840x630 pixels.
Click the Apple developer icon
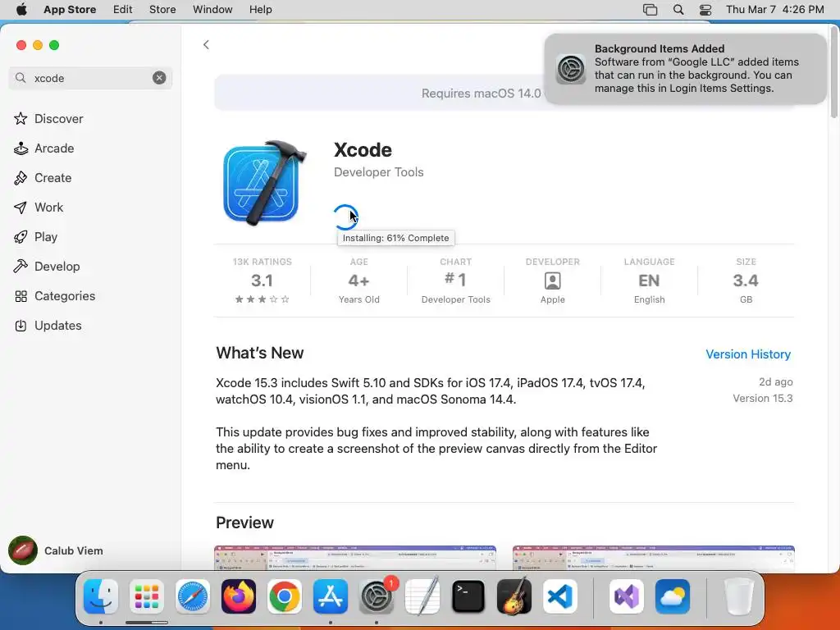[x=552, y=281]
